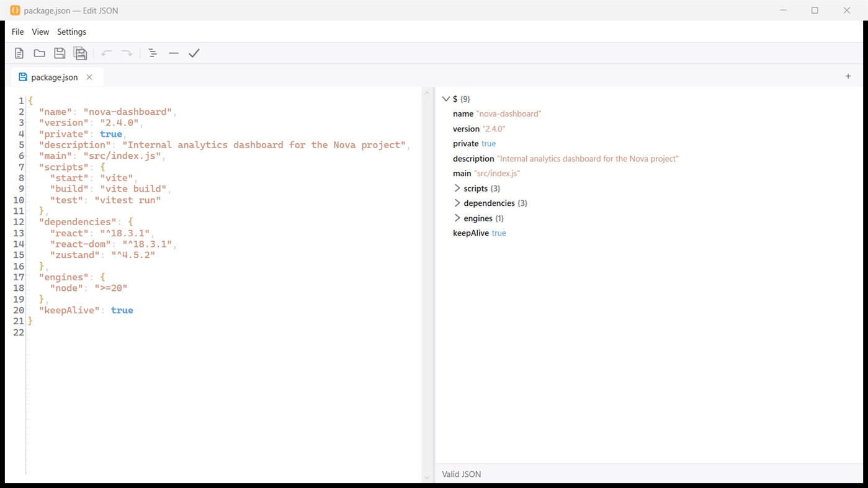Add a new tab with the plus icon
The width and height of the screenshot is (868, 488).
(x=848, y=76)
